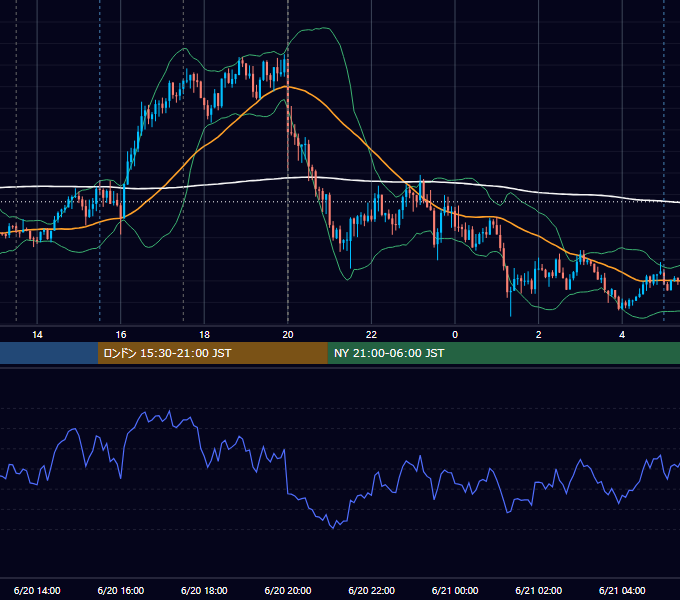Click the 6/21 04:00 time label
Viewport: 680px width, 600px height.
(x=622, y=590)
